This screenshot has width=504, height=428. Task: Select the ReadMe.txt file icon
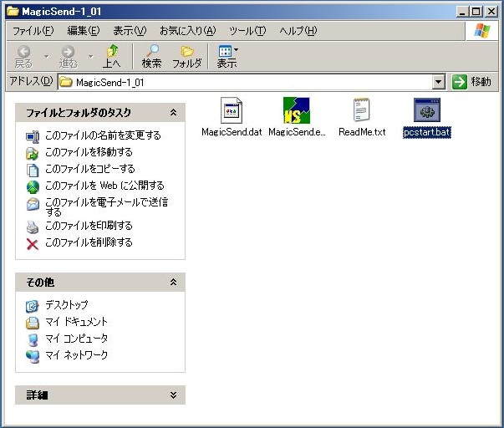(x=362, y=110)
